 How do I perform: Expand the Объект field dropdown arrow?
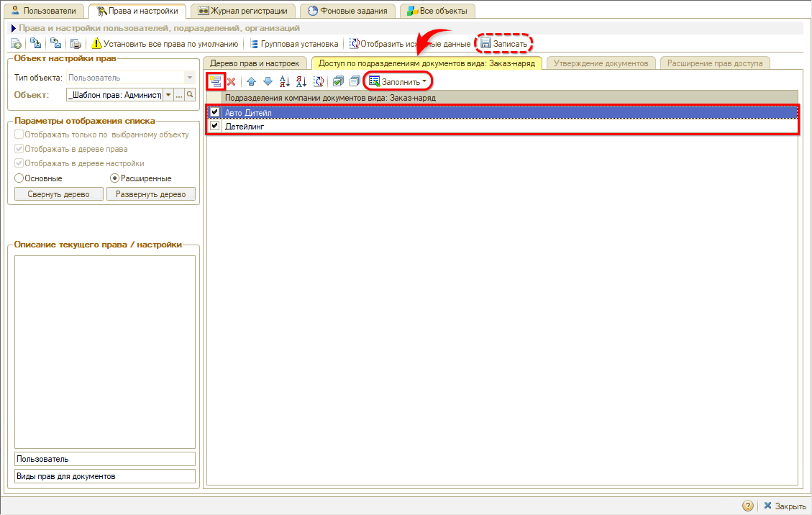click(168, 95)
